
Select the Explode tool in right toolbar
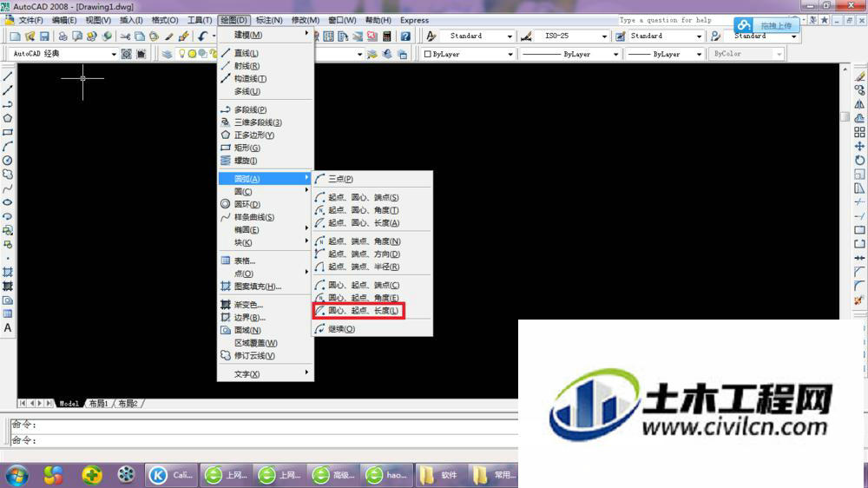click(x=859, y=300)
